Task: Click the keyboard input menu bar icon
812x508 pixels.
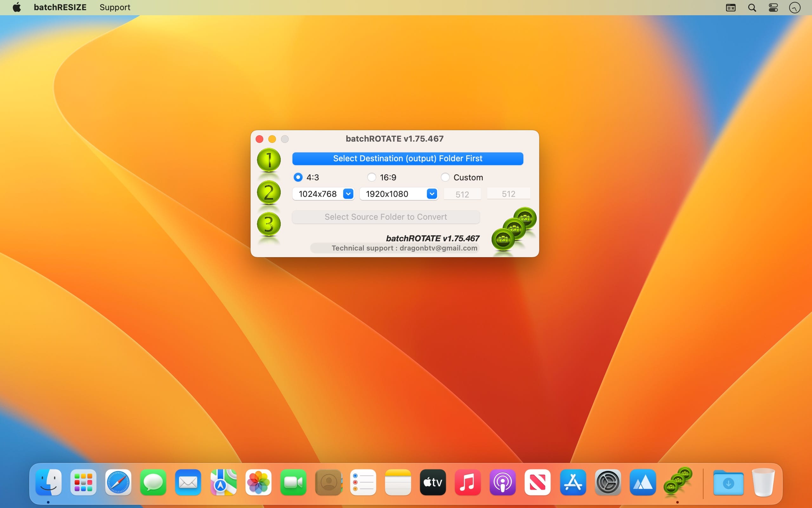Action: coord(730,8)
